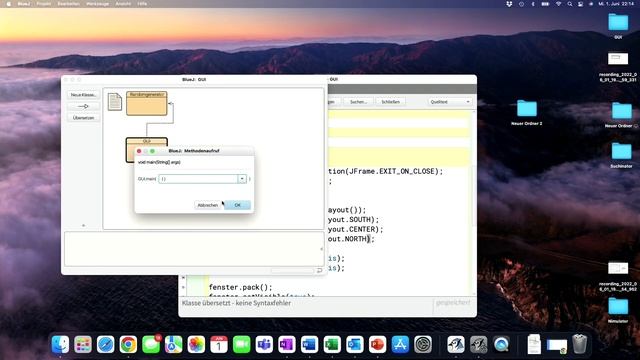The height and width of the screenshot is (360, 640).
Task: Open the BlueJ menu in menu bar
Action: coord(24,4)
